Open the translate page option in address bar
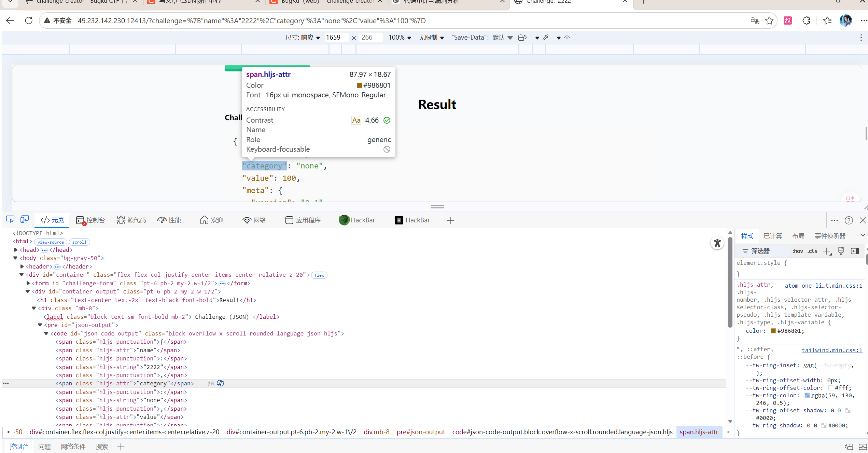868x453 pixels. (755, 20)
